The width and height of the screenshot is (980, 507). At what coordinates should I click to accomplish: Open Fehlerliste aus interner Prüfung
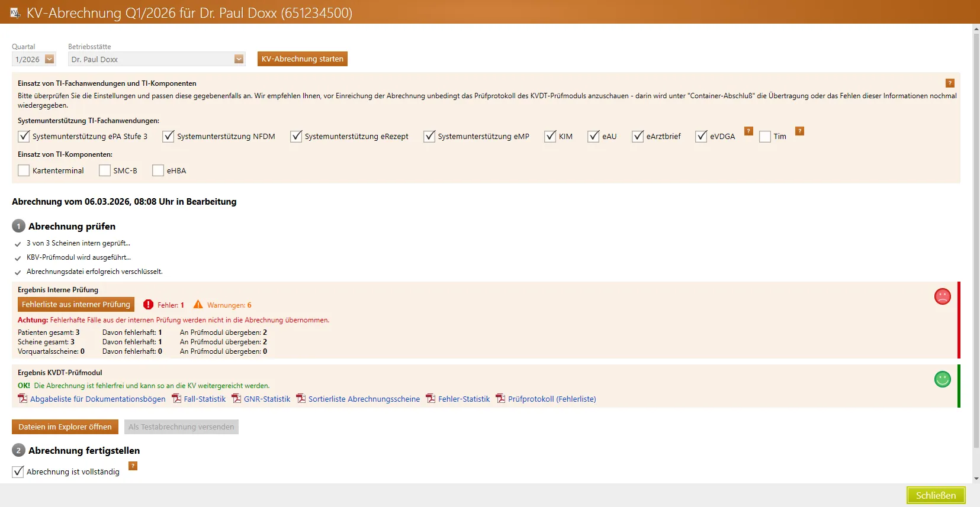tap(76, 305)
